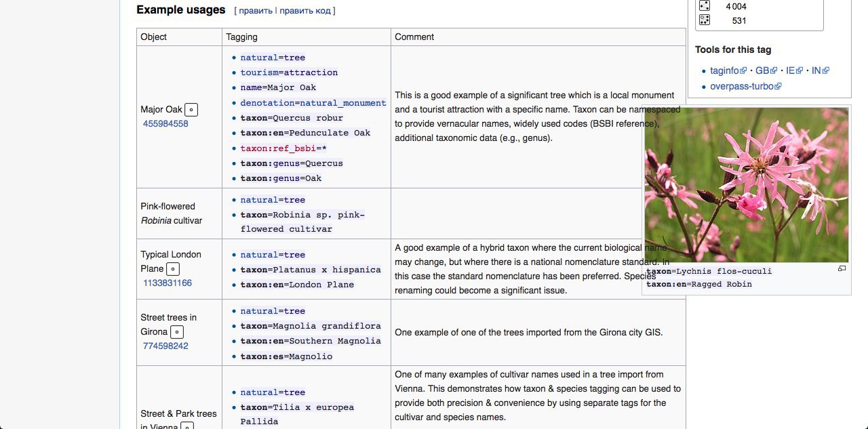The height and width of the screenshot is (429, 868).
Task: Click the relation icon beside the 531 count
Action: (x=704, y=20)
